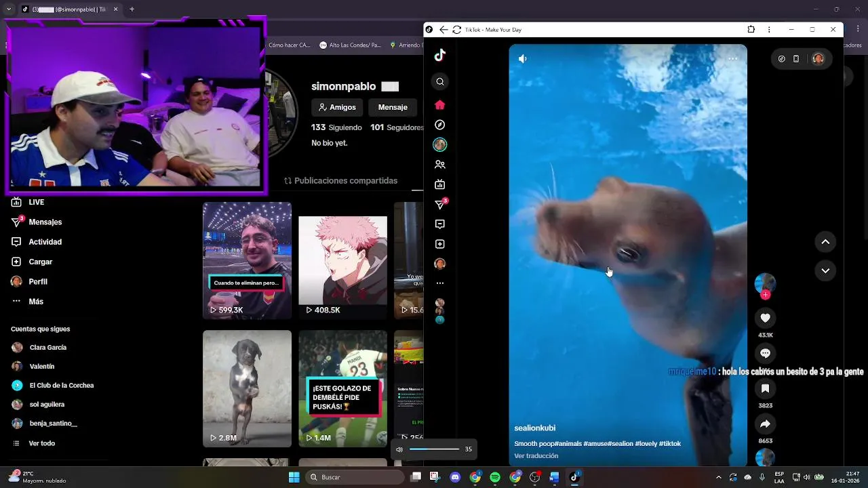Image resolution: width=868 pixels, height=488 pixels.
Task: Click the Amigos button on simonnpablo profile
Action: [x=337, y=107]
